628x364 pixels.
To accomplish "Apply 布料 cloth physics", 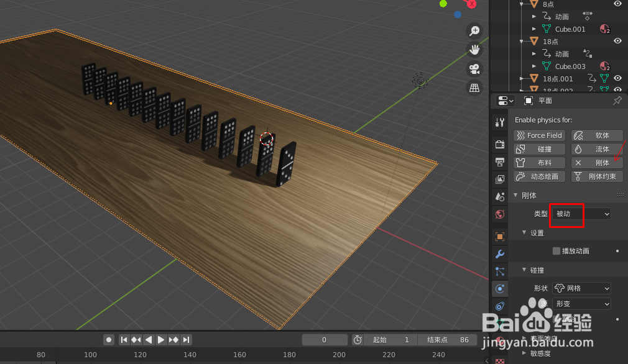I will click(x=538, y=162).
